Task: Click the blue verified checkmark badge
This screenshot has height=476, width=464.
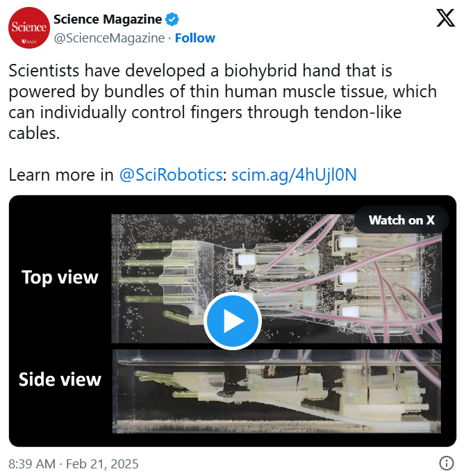Action: click(x=172, y=19)
